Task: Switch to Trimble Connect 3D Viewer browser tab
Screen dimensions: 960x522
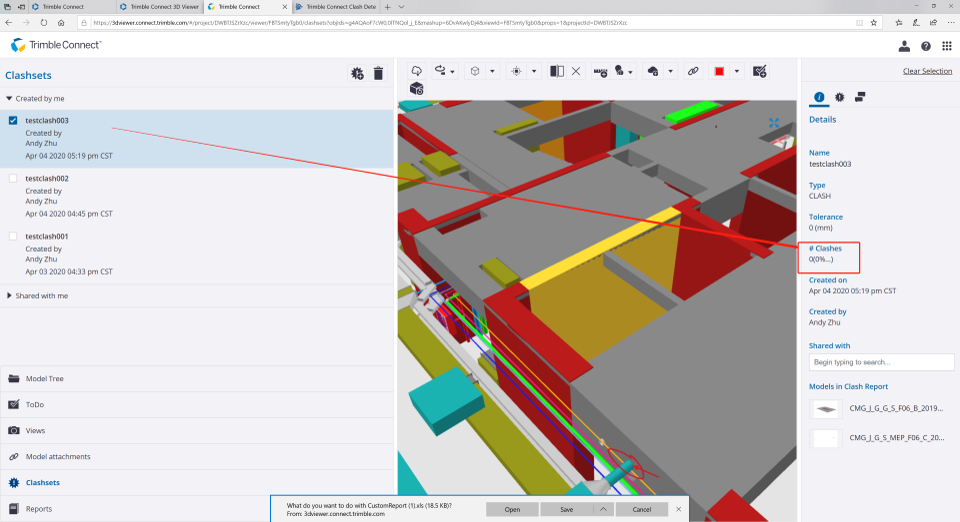Action: pyautogui.click(x=159, y=7)
